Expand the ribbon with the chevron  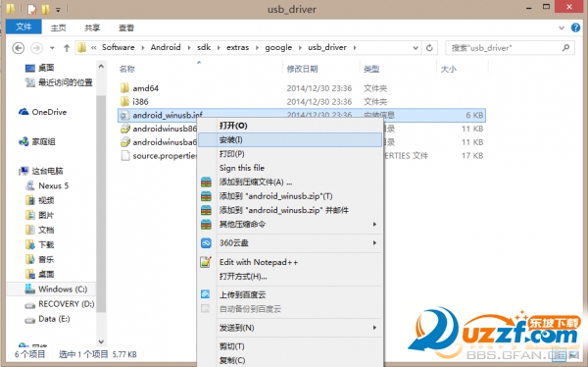click(562, 27)
